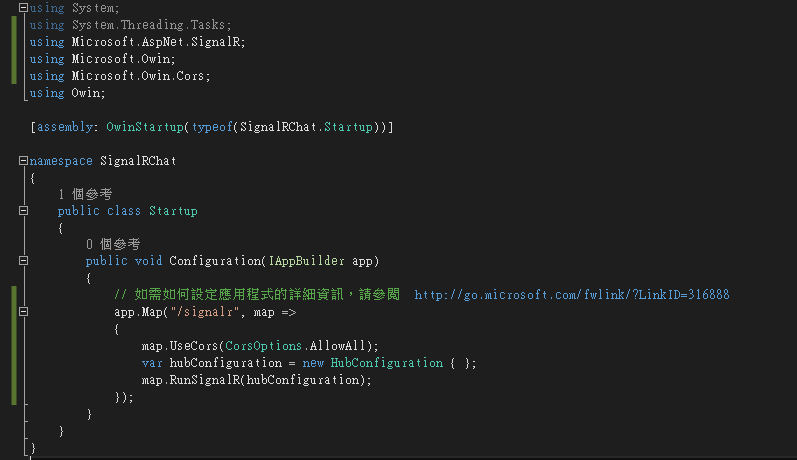Viewport: 797px width, 460px height.
Task: Click the HubConfiguration type name
Action: [x=387, y=363]
